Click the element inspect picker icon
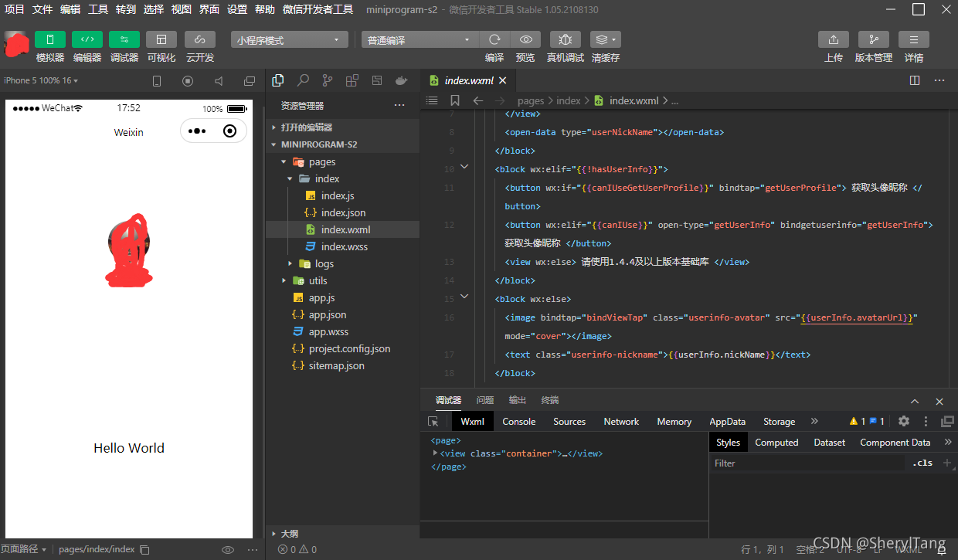This screenshot has width=958, height=560. [433, 422]
